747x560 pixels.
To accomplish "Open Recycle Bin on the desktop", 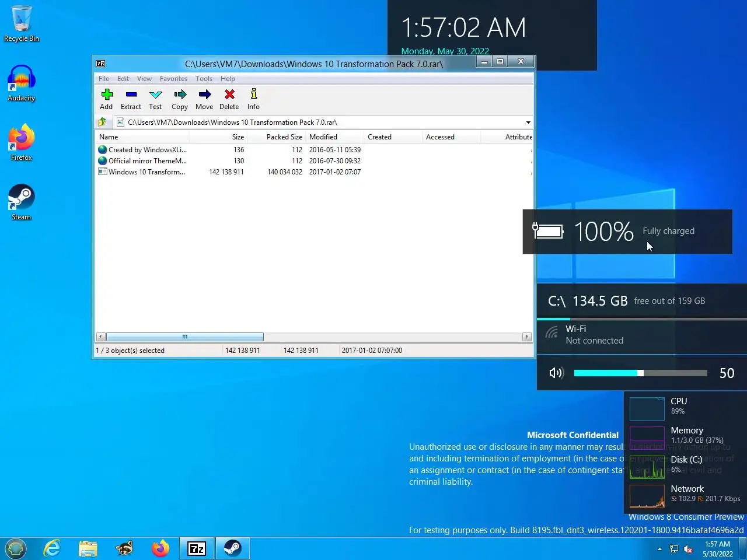I will [22, 24].
